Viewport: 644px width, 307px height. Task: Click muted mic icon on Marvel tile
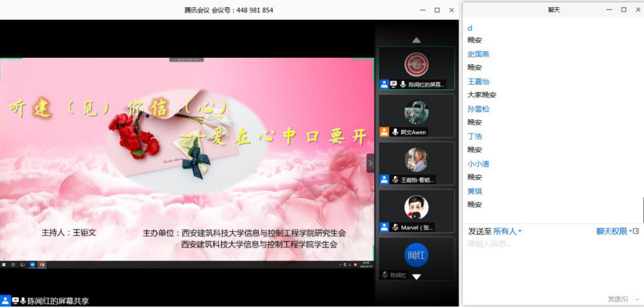(x=395, y=227)
